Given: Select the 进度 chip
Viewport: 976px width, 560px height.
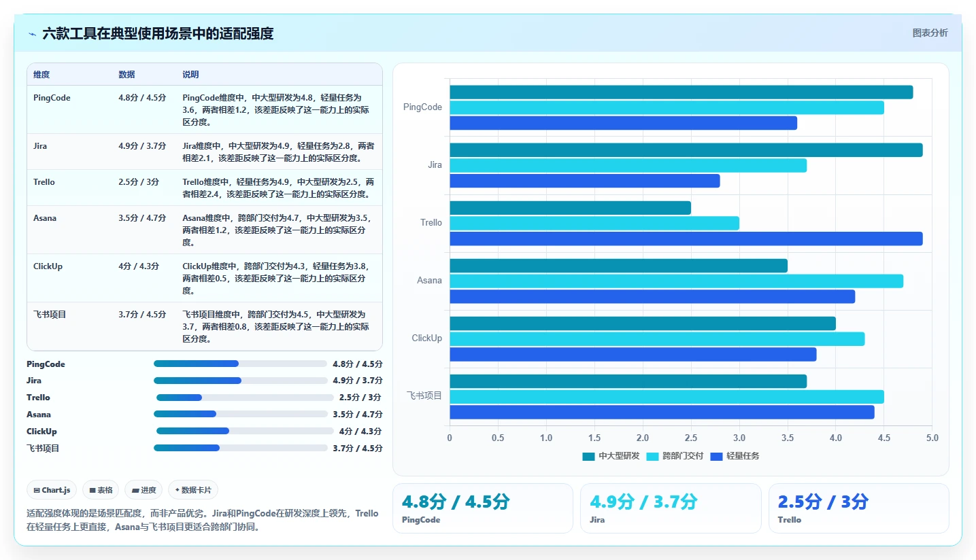Looking at the screenshot, I should [144, 490].
